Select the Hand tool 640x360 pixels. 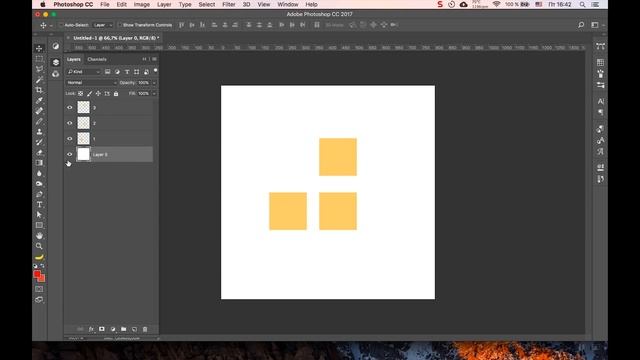[39, 236]
